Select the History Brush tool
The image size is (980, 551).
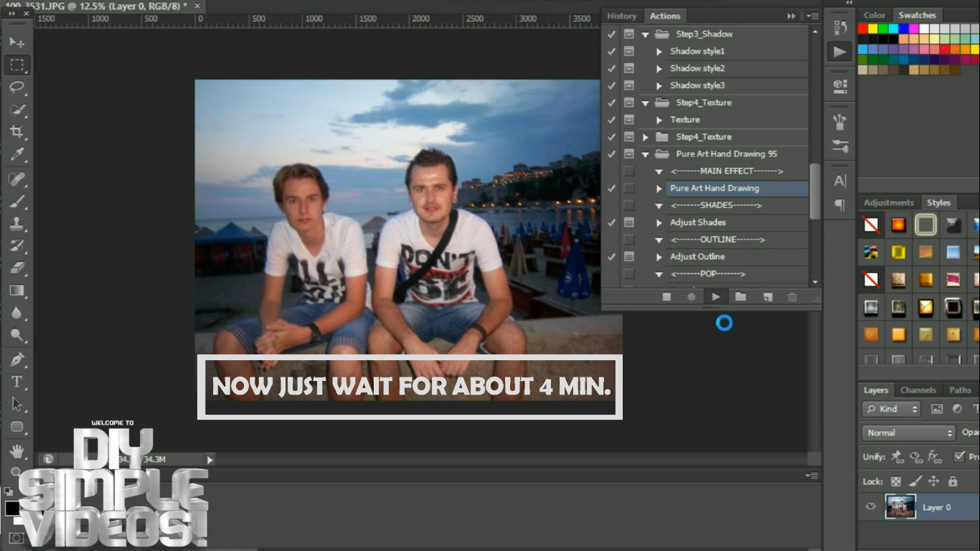pyautogui.click(x=17, y=245)
